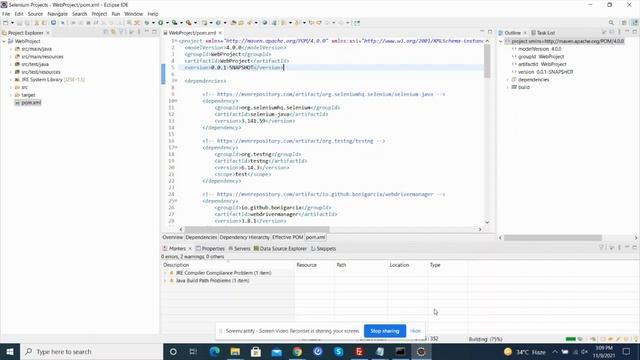Expand the target folder
The image size is (640, 360).
pos(11,95)
